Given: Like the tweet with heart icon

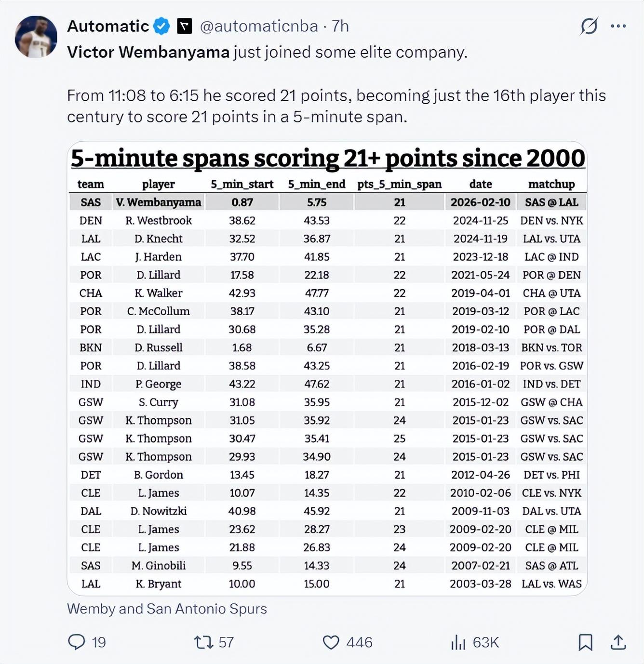Looking at the screenshot, I should (x=331, y=642).
